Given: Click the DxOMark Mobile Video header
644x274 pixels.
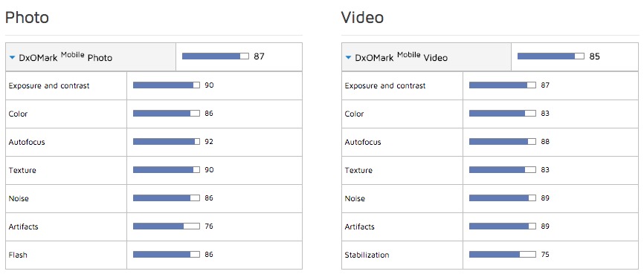Looking at the screenshot, I should click(402, 57).
